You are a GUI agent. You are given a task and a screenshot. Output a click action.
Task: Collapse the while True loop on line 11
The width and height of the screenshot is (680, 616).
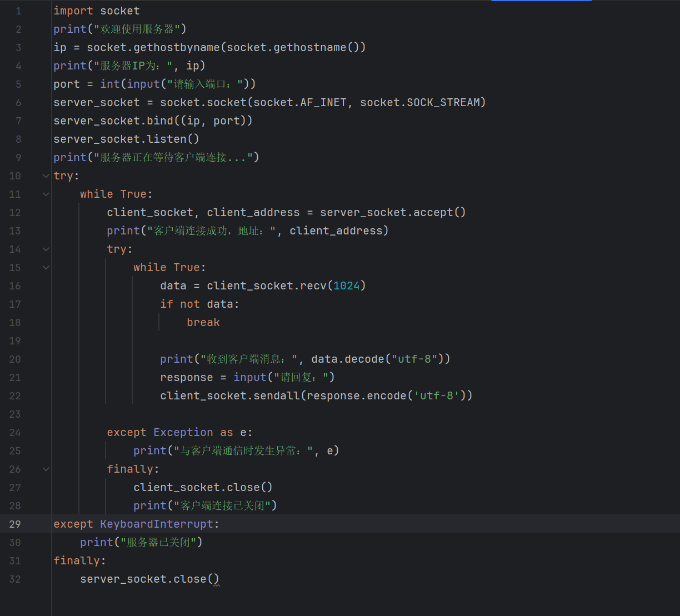46,194
